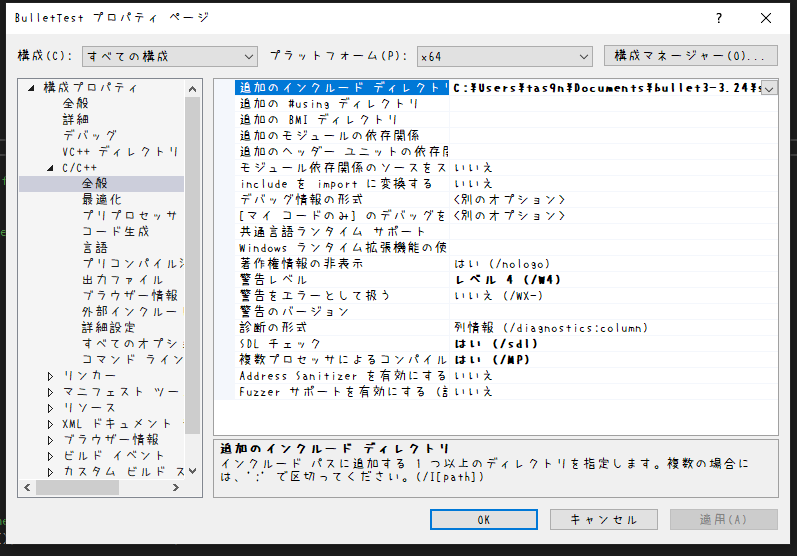Click the OK button
The image size is (797, 556).
(x=484, y=519)
